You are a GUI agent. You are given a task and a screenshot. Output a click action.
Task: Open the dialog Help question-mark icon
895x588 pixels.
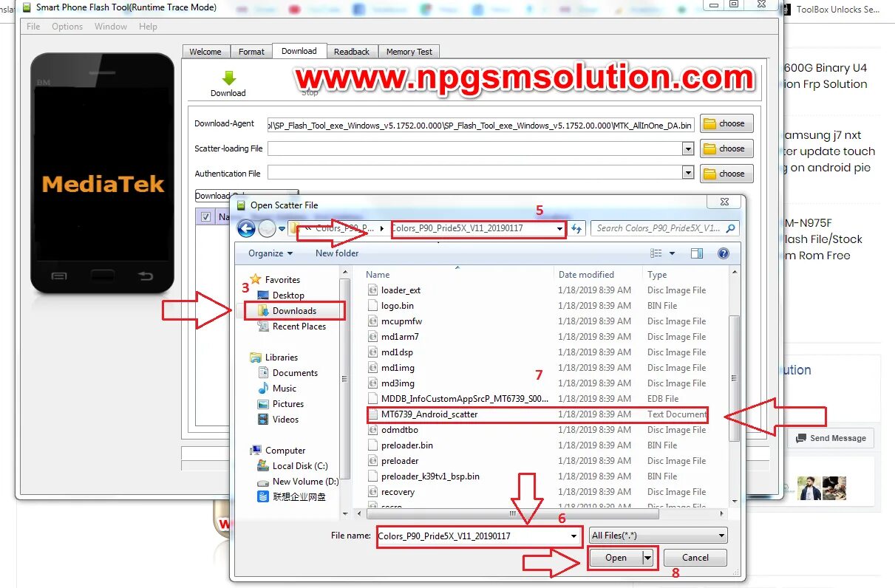pyautogui.click(x=724, y=253)
